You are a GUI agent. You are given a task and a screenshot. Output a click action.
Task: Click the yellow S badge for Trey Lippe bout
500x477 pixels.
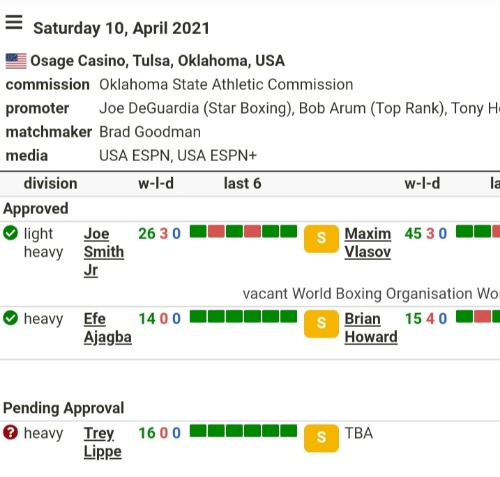coord(321,438)
